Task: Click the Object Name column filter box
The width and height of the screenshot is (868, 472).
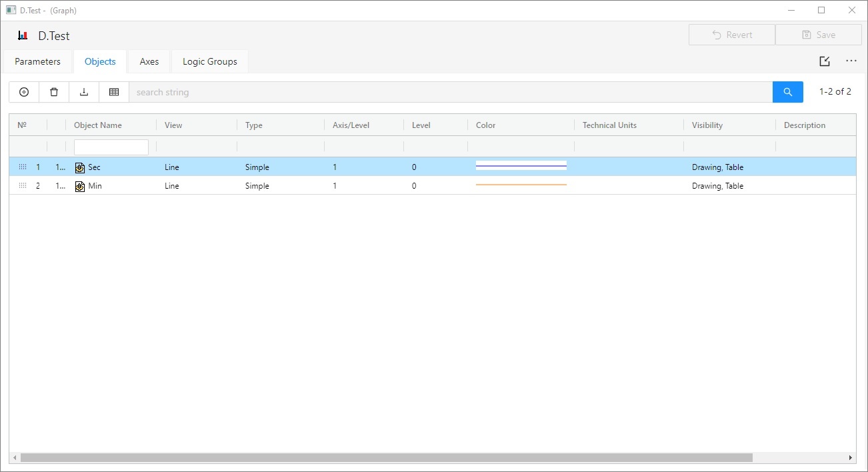Action: [x=111, y=147]
